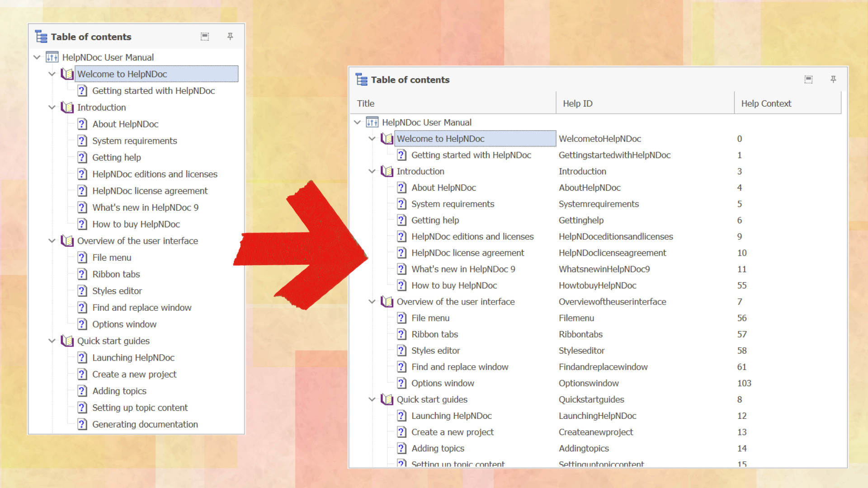Click the Overviewoftheuserinterface Help ID cell
The width and height of the screenshot is (868, 488).
[x=613, y=301]
